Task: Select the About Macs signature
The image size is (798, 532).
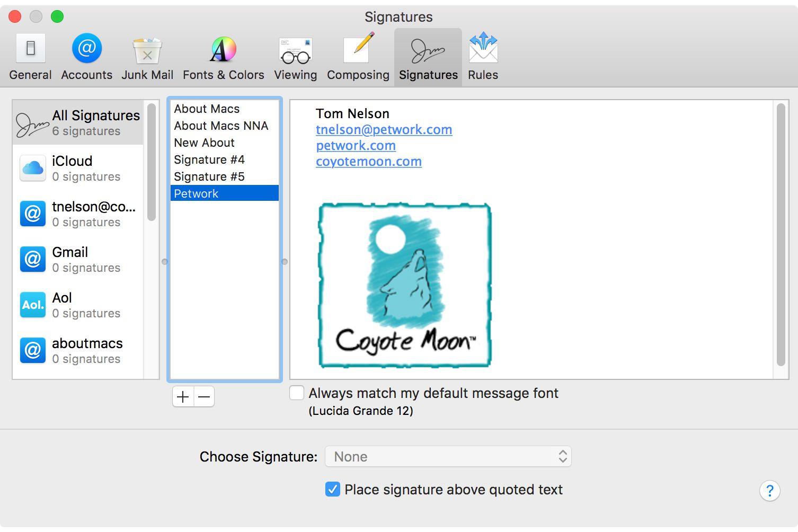Action: 225,109
